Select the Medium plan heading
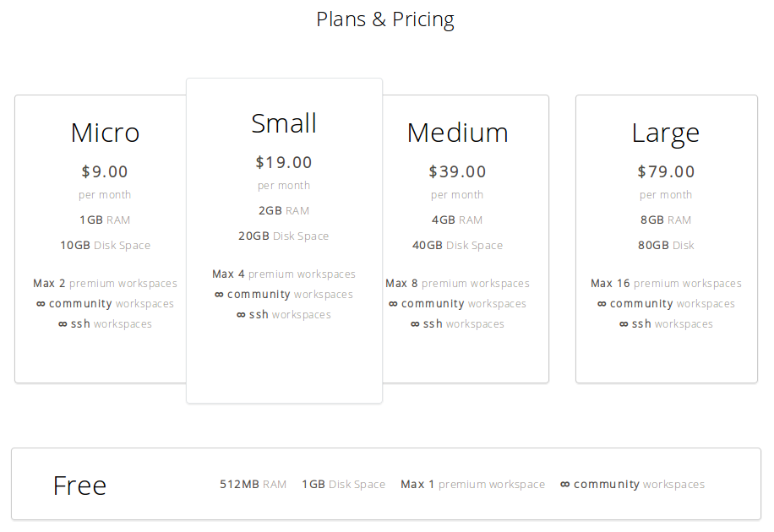This screenshot has width=774, height=532. tap(458, 133)
